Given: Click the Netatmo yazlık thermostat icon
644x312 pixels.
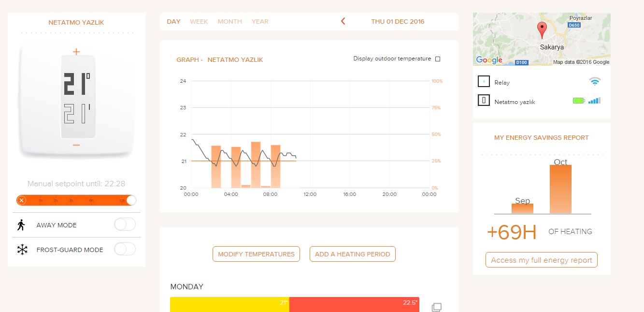Looking at the screenshot, I should pos(484,101).
